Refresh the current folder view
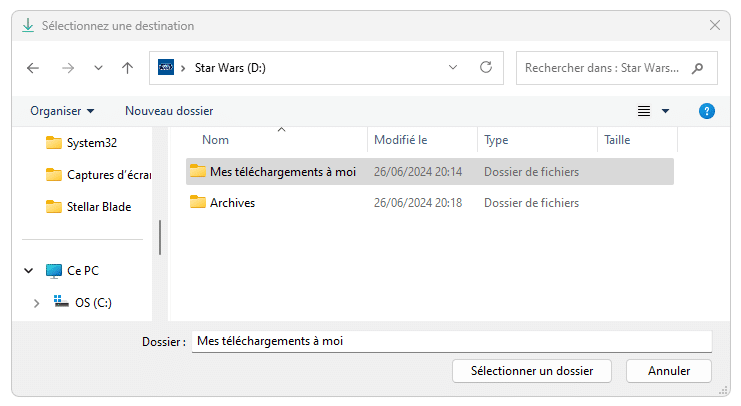Image resolution: width=741 pixels, height=406 pixels. tap(486, 68)
